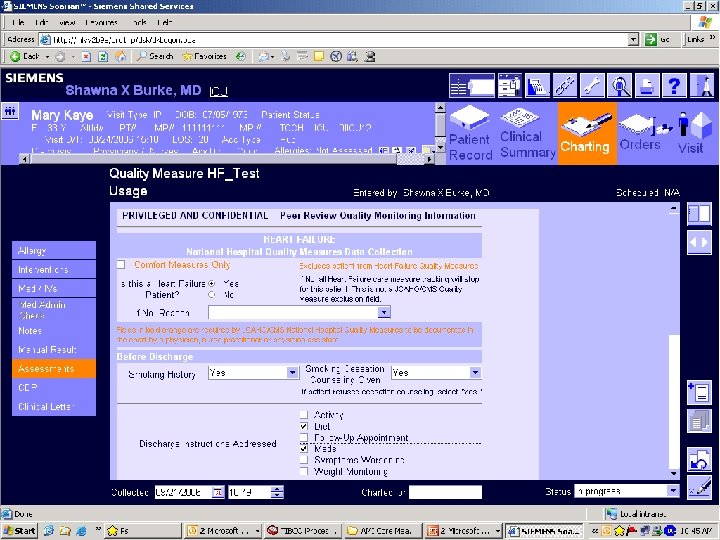Switch to the TIBCO taskbar window
This screenshot has height=540, width=720.
302,531
